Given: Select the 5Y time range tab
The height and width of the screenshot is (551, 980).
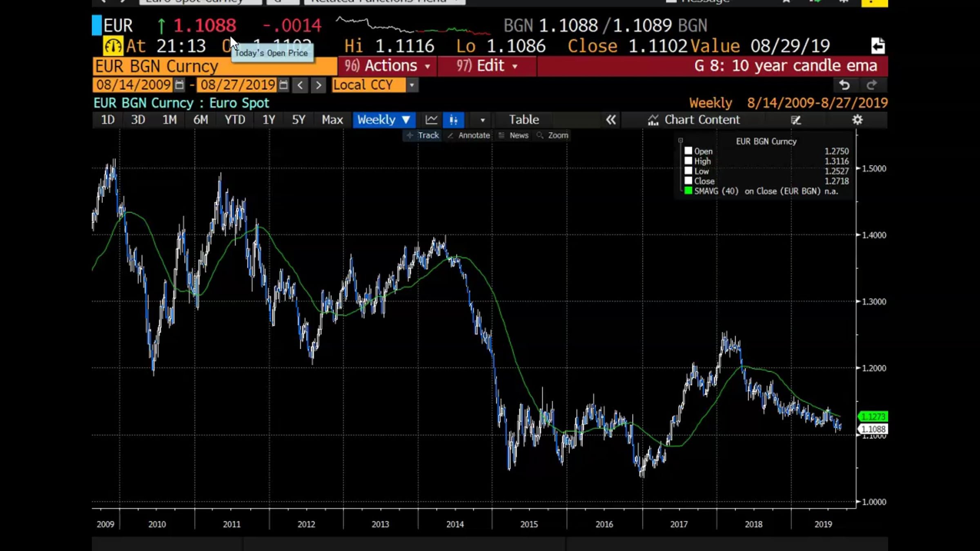Looking at the screenshot, I should click(x=298, y=120).
